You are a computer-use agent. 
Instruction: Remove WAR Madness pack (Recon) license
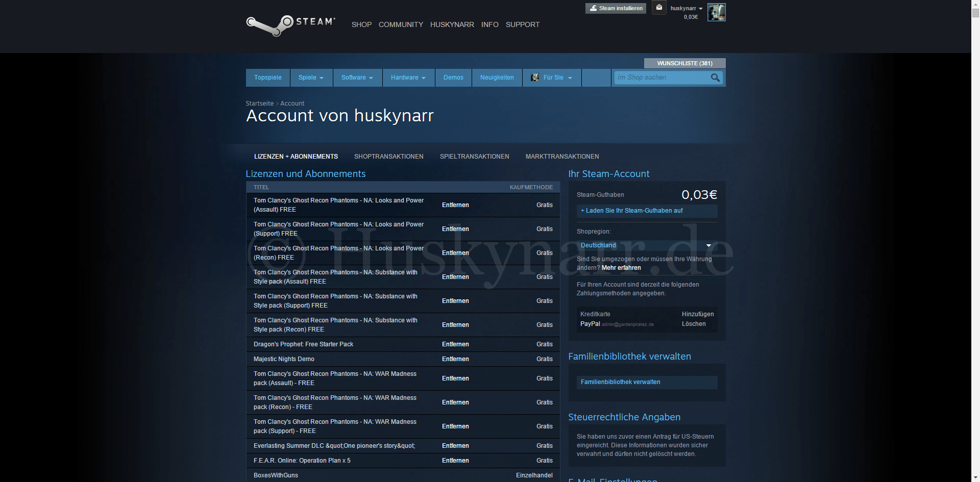click(x=455, y=402)
